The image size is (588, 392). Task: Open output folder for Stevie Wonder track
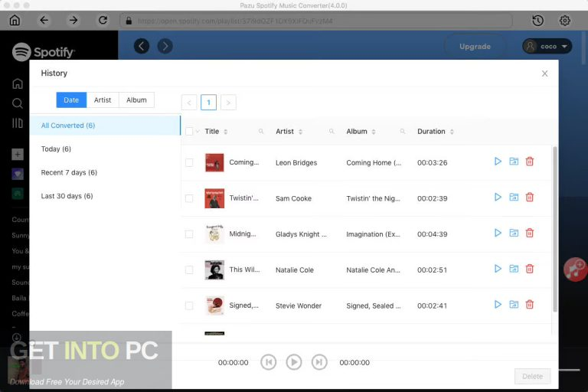(514, 304)
